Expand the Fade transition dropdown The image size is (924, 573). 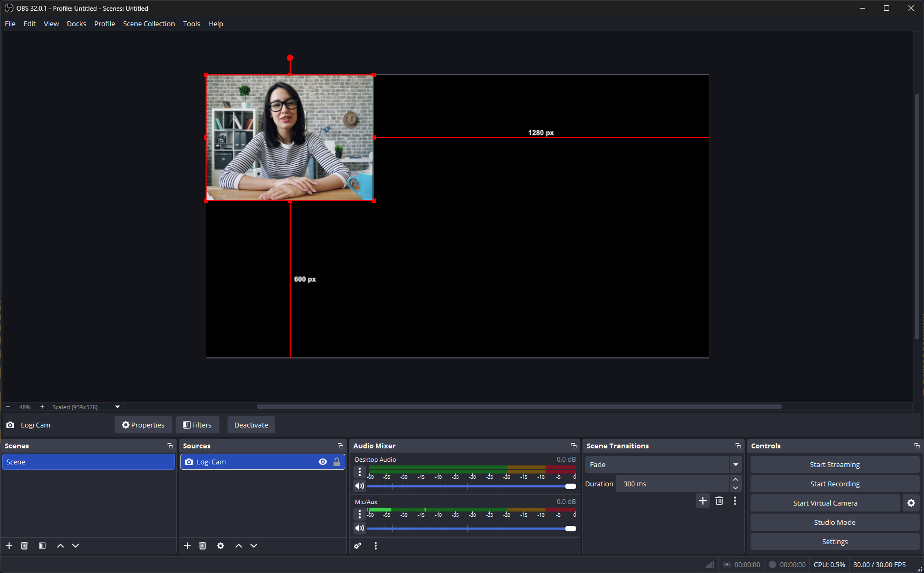(x=736, y=464)
